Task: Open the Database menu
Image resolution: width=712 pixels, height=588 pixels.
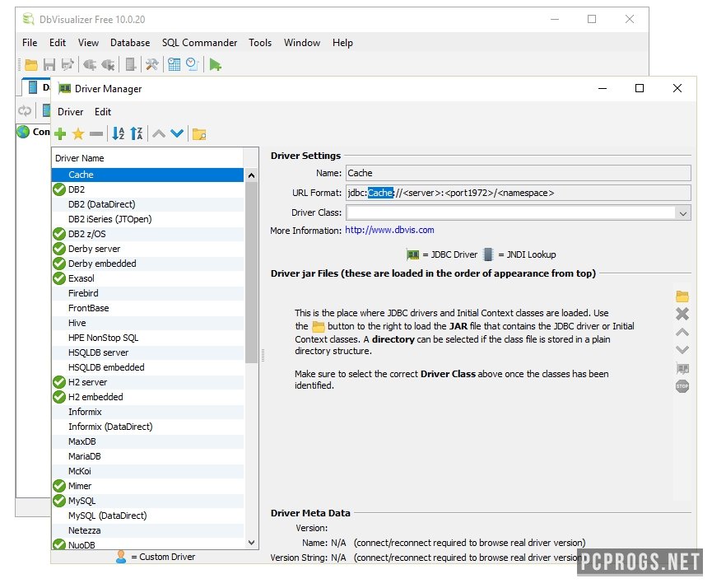Action: click(x=130, y=43)
